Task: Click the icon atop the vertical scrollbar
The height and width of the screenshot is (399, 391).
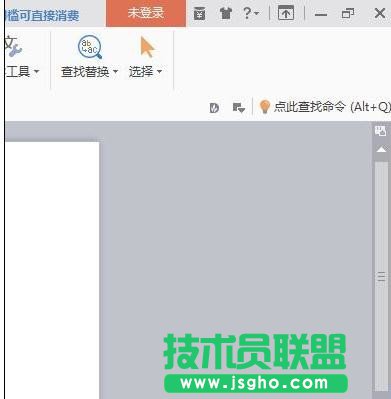Action: coord(380,131)
